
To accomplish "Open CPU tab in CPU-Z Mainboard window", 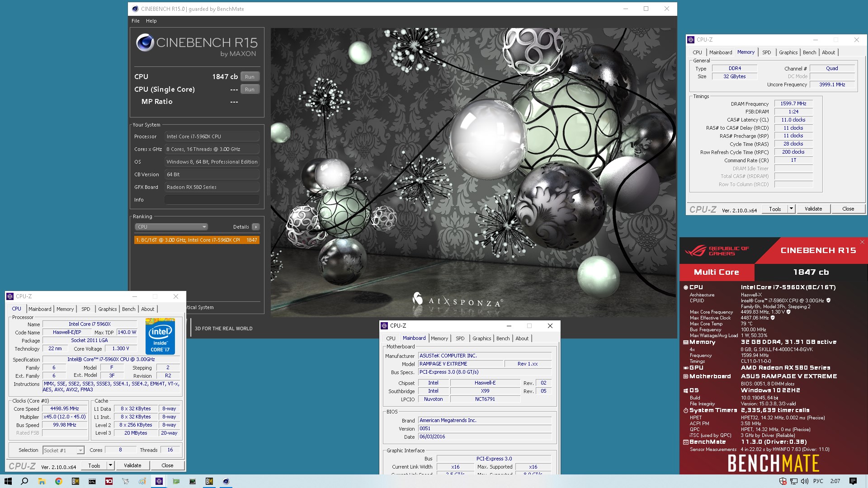I will point(391,338).
